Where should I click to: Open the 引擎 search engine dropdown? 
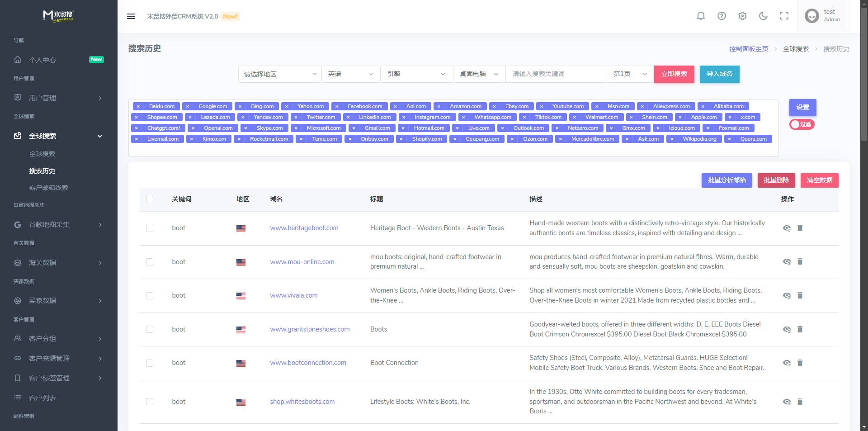click(x=417, y=74)
